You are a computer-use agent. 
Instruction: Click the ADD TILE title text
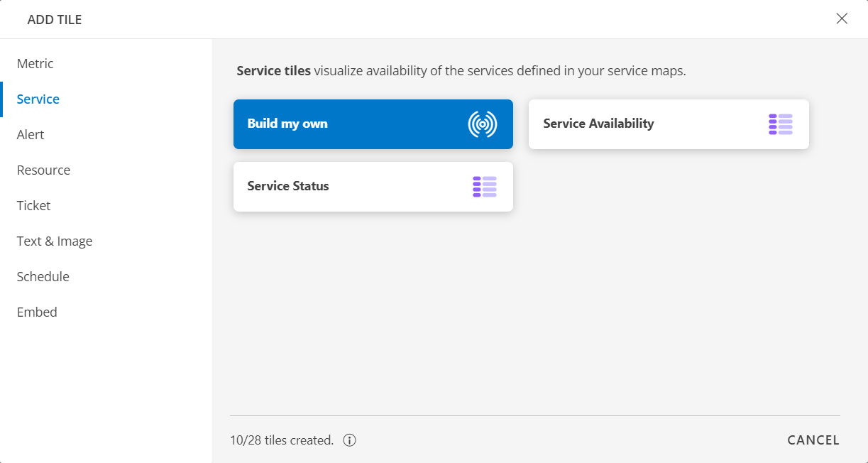55,19
